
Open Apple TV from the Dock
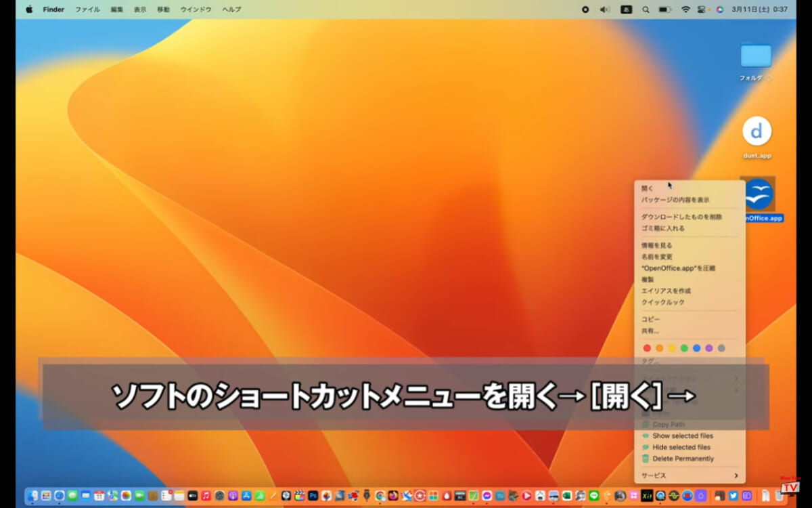pyautogui.click(x=193, y=496)
